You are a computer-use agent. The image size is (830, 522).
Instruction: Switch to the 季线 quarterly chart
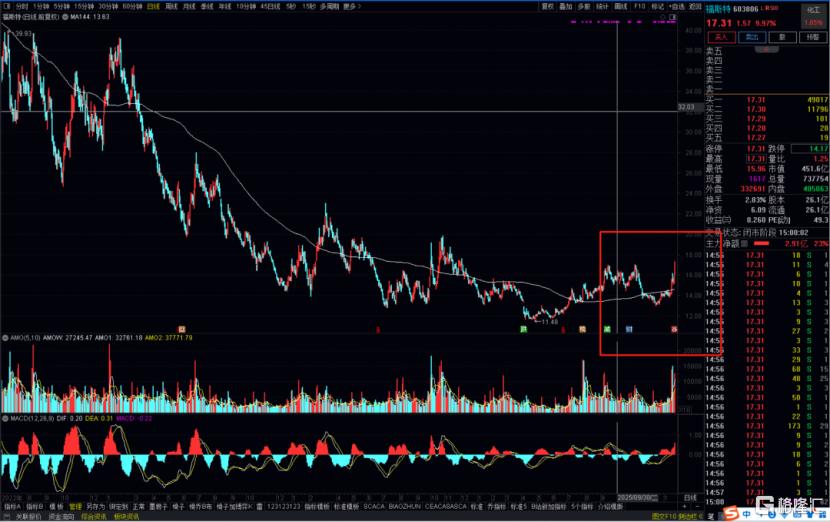click(x=207, y=6)
